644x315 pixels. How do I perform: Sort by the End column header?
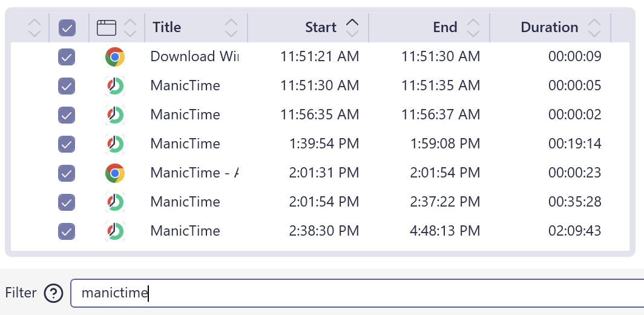(445, 27)
